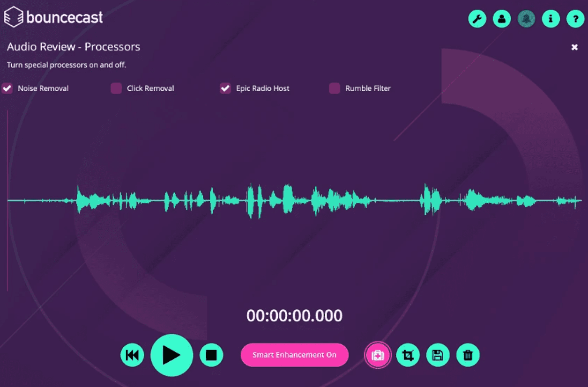Toggle the Smart Enhancement On button

tap(295, 355)
